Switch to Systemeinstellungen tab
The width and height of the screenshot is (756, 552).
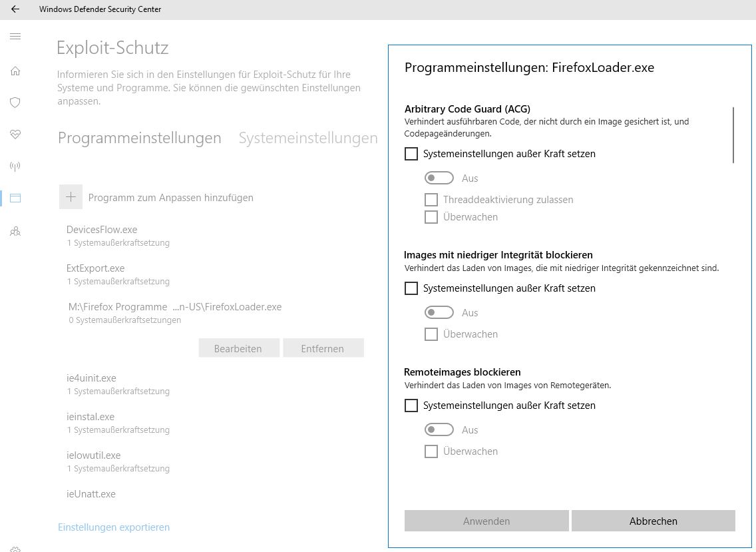coord(308,138)
